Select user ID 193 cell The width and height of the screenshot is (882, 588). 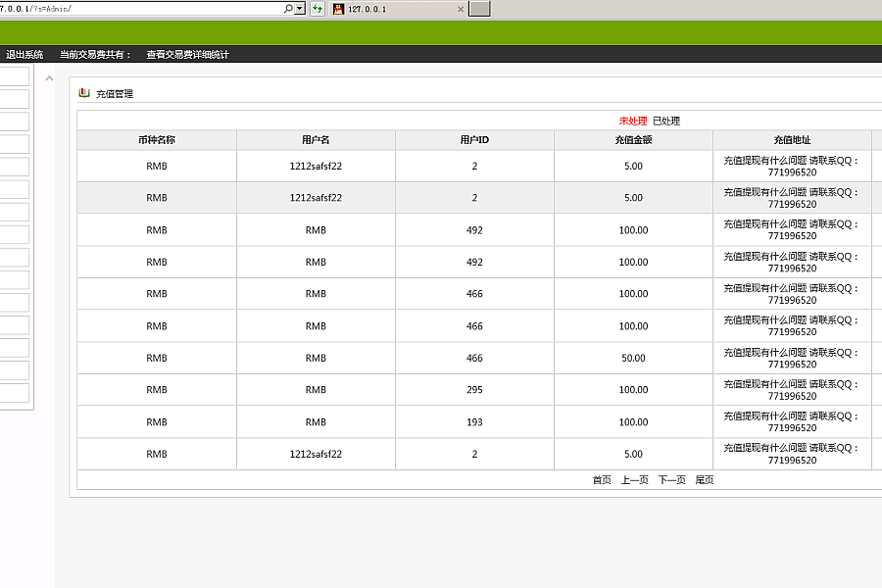[x=474, y=422]
